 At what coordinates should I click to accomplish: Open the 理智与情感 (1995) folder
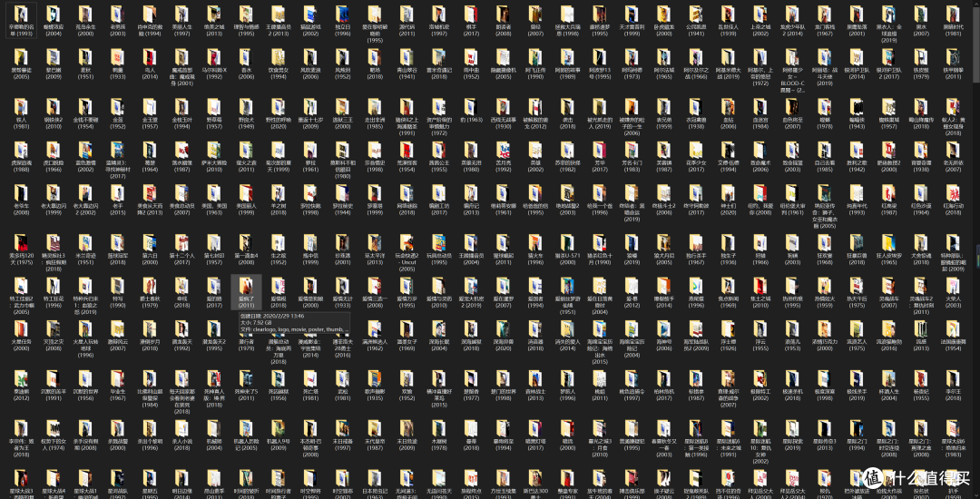click(x=246, y=21)
